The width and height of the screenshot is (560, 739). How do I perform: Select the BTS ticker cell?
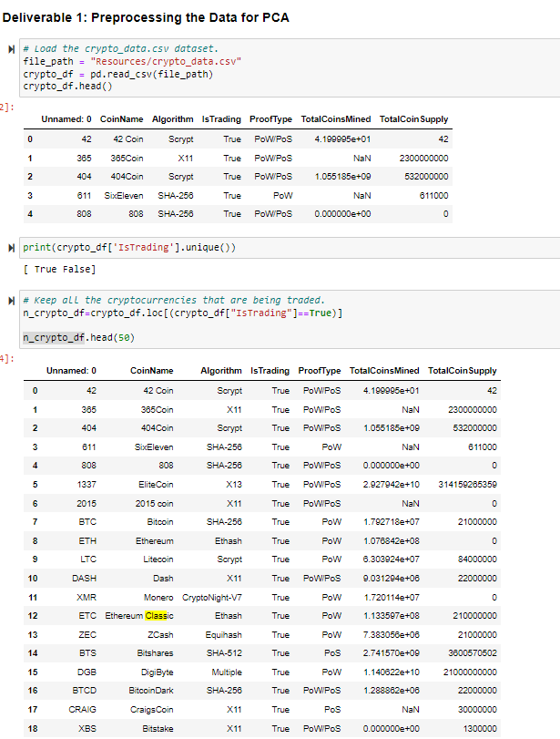[88, 653]
